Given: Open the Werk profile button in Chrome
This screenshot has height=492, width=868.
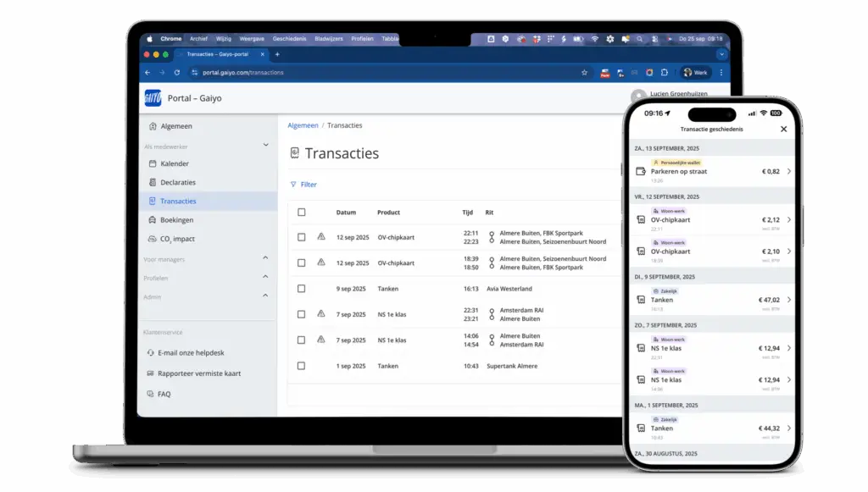Looking at the screenshot, I should (x=695, y=73).
